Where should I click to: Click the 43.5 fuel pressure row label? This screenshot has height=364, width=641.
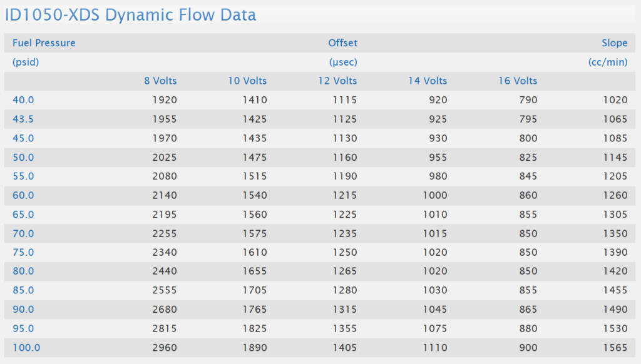pos(23,119)
